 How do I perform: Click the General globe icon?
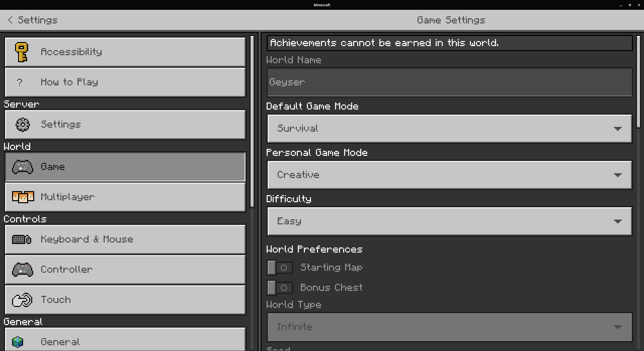[x=18, y=342]
